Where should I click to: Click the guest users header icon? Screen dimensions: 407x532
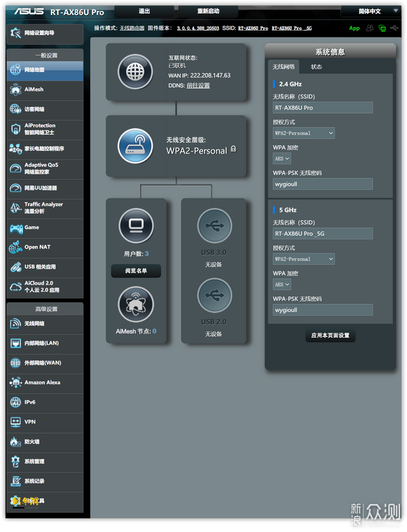369,28
